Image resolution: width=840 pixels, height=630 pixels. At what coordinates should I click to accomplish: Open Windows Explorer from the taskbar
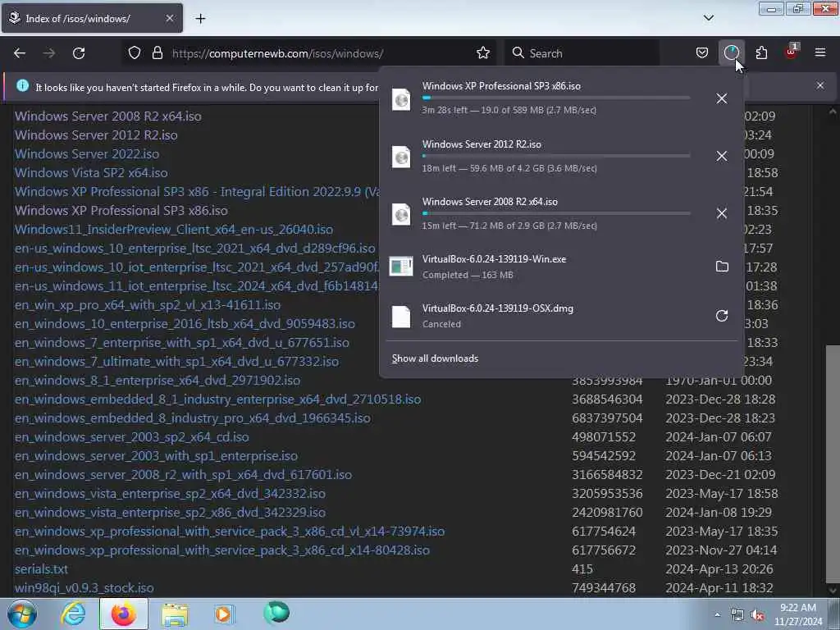(x=175, y=614)
